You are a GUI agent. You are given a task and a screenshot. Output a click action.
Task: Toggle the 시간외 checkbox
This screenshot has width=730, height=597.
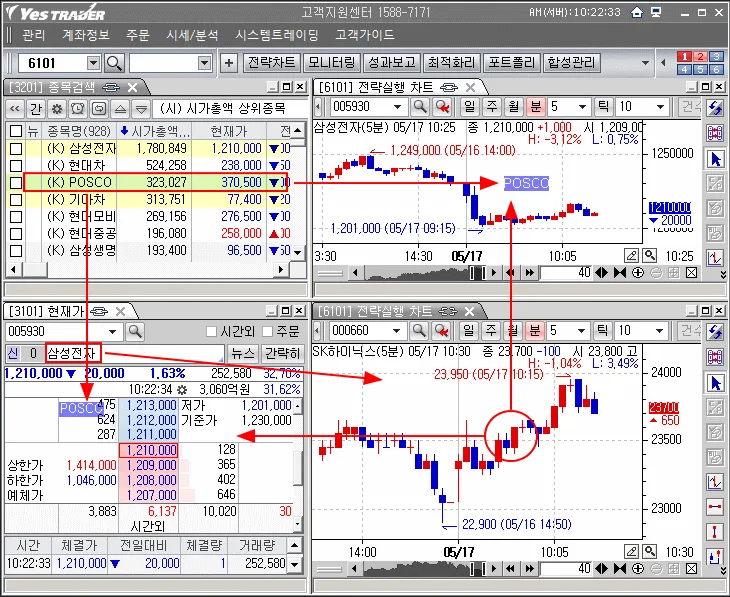point(211,331)
